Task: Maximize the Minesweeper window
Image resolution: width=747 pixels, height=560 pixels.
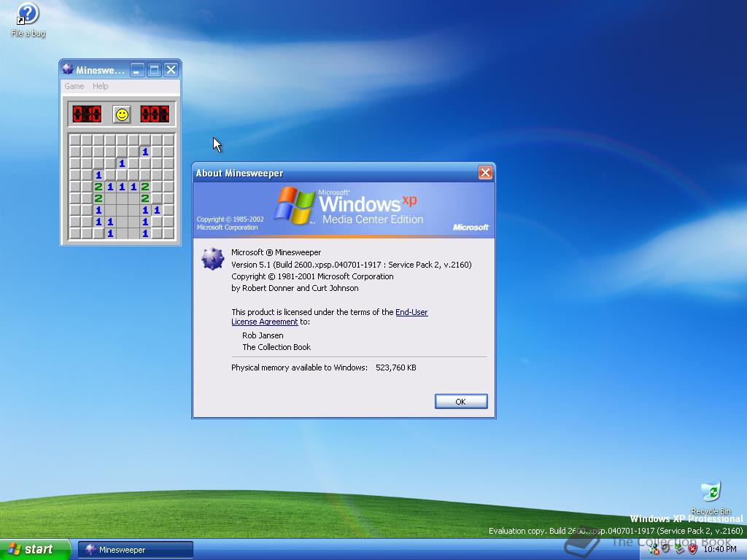Action: [x=154, y=70]
